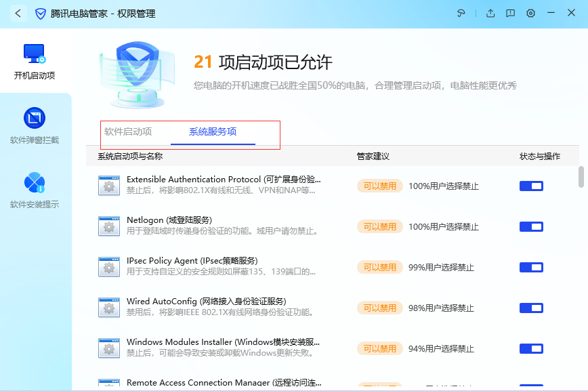Click the 管家建议 column header
The width and height of the screenshot is (588, 391).
point(373,157)
